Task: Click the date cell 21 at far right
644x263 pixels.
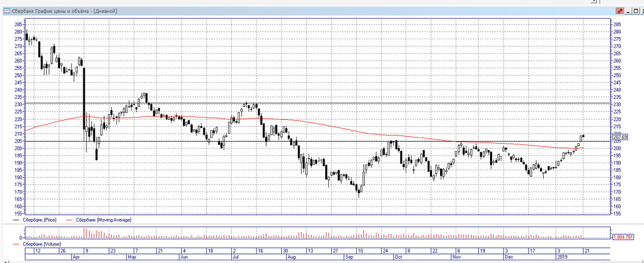Action: pyautogui.click(x=586, y=251)
